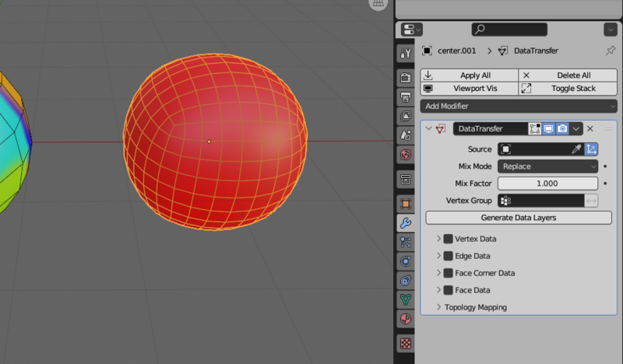Viewport: 623px width, 364px height.
Task: Click the Source eyedropper icon
Action: coord(577,149)
